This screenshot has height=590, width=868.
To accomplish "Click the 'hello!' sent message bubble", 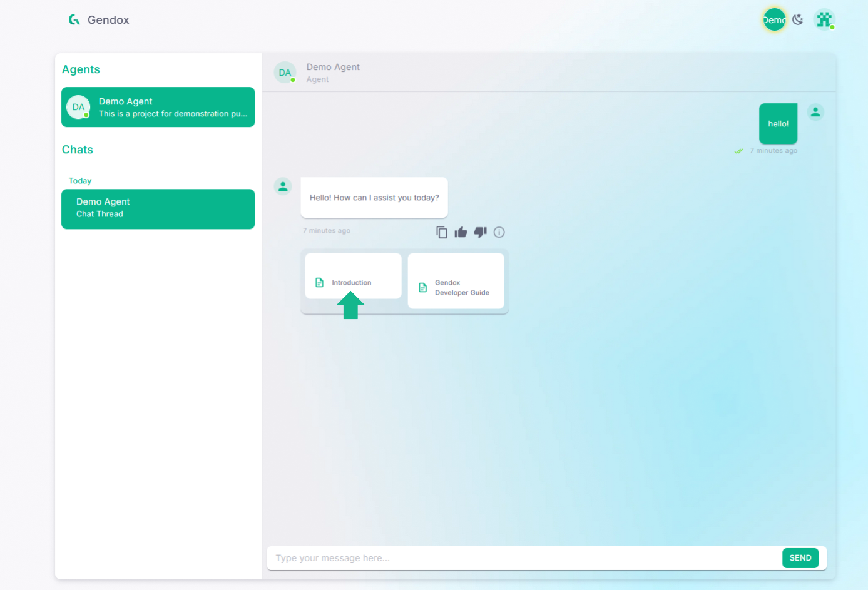I will [778, 124].
